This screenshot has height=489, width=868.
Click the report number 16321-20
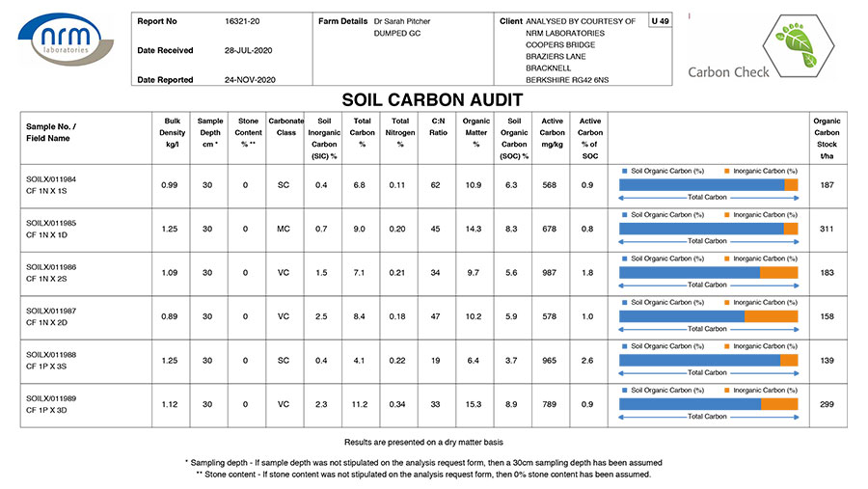pos(242,20)
